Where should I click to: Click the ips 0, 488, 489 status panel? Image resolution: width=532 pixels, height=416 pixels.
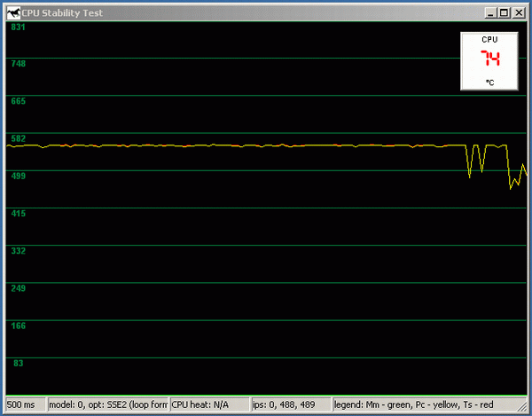[290, 404]
